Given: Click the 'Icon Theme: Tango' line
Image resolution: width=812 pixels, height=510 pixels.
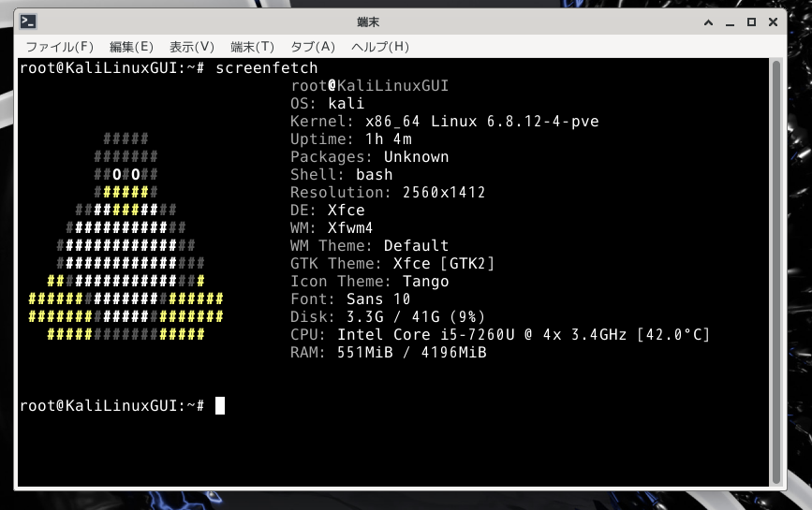Looking at the screenshot, I should coord(370,282).
